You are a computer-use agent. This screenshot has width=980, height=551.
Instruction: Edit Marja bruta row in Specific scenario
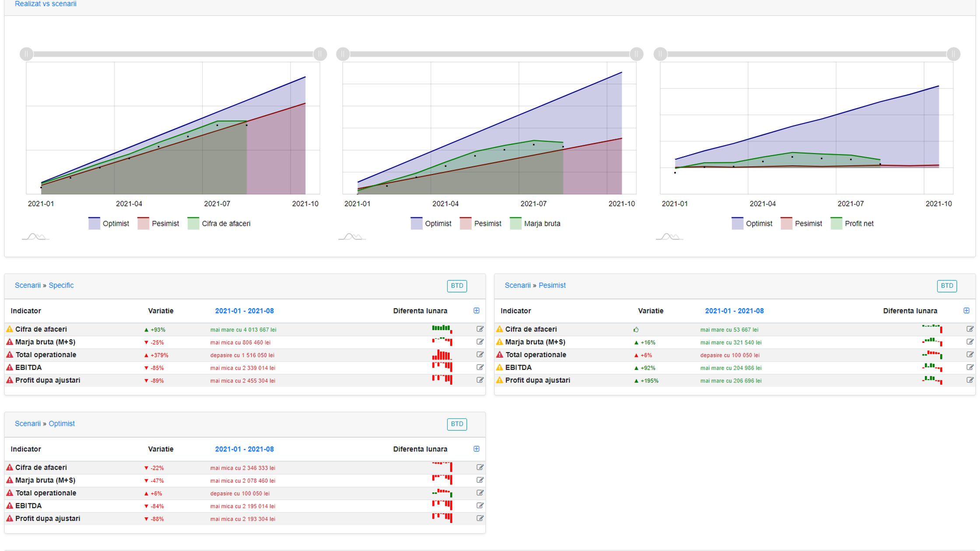pos(480,342)
